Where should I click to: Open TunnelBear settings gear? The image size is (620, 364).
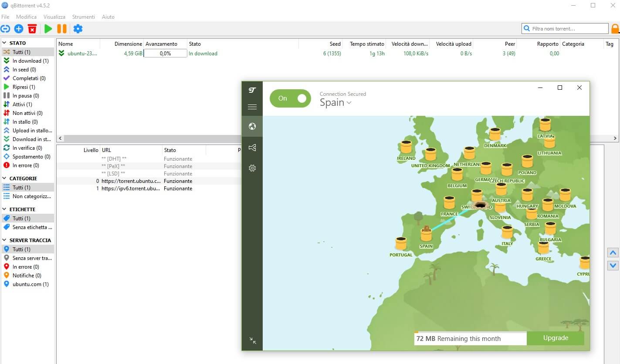click(x=252, y=168)
